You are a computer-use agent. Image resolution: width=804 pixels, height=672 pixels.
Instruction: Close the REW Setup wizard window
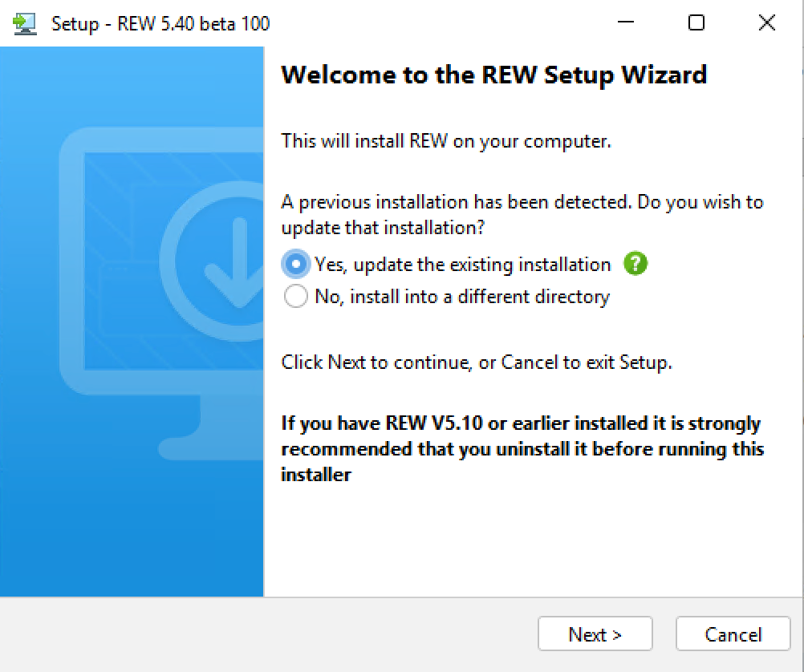(766, 23)
